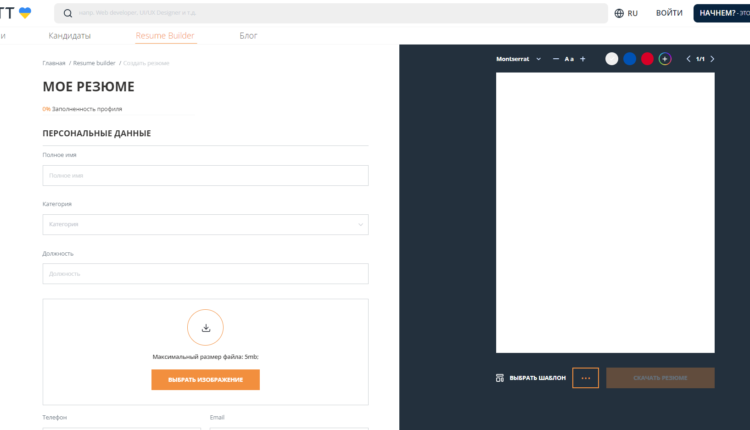Open the Resume Builder tab
The height and width of the screenshot is (430, 750).
pyautogui.click(x=165, y=35)
